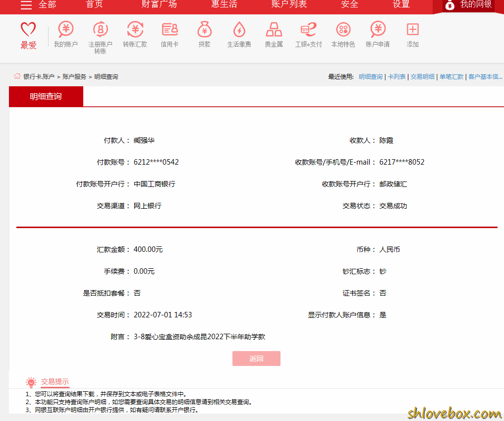Image resolution: width=504 pixels, height=421 pixels.
Task: Open the 首页 menu item
Action: tap(94, 4)
